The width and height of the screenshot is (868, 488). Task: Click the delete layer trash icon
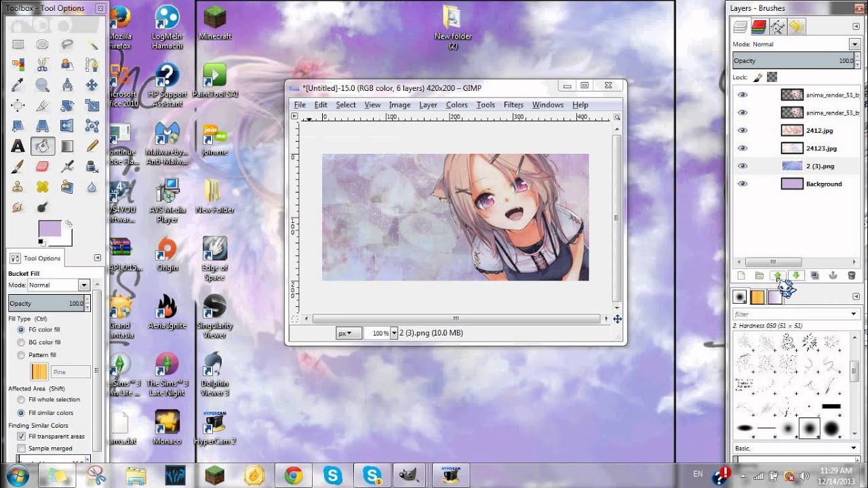(x=851, y=276)
